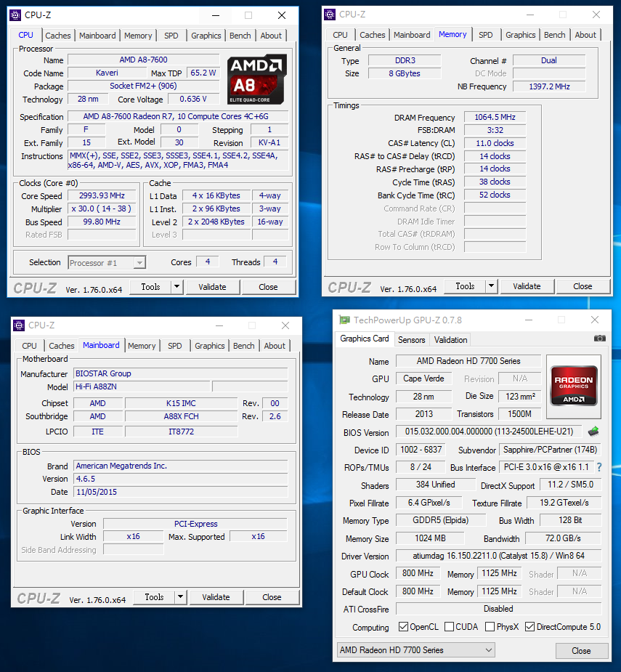This screenshot has width=621, height=672.
Task: Click the CPU-Z app icon in CPU tab window
Action: point(15,15)
